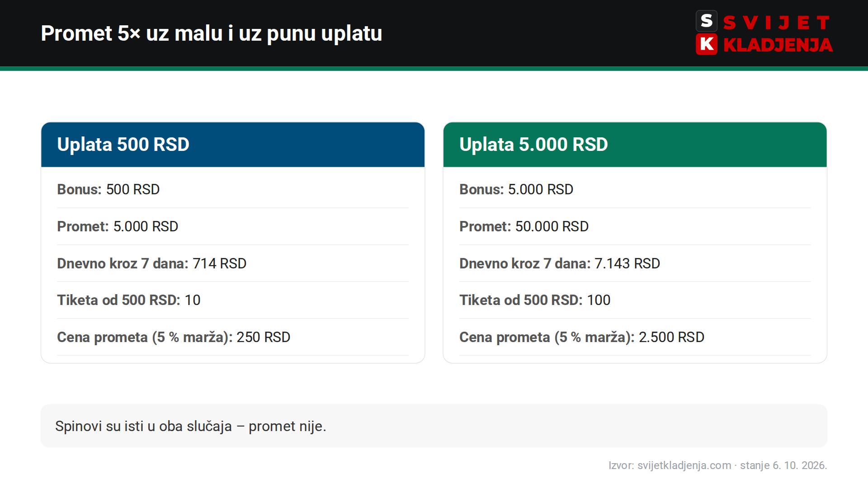The image size is (868, 488).
Task: Click the slide title 'Promet 5× uz malu i uz punu uplatu'
Action: 212,33
